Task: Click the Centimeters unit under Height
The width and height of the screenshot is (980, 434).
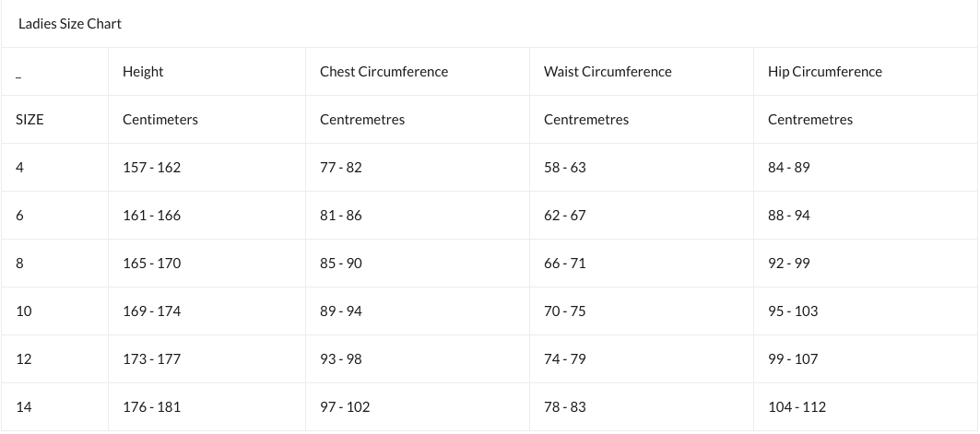Action: (x=160, y=120)
